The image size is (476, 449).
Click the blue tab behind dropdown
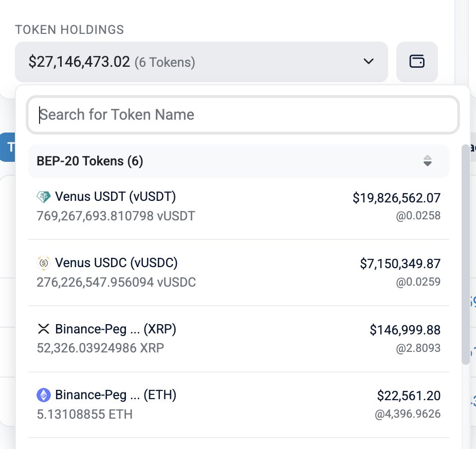tap(8, 147)
